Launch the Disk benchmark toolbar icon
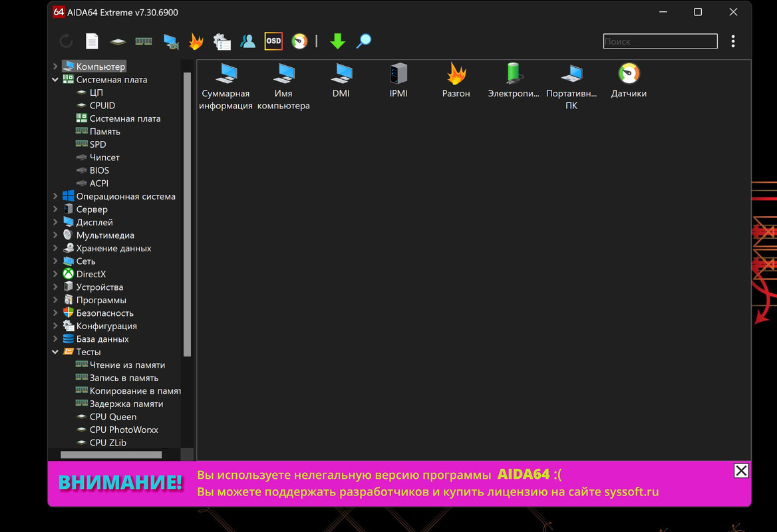This screenshot has height=532, width=777. coord(118,42)
